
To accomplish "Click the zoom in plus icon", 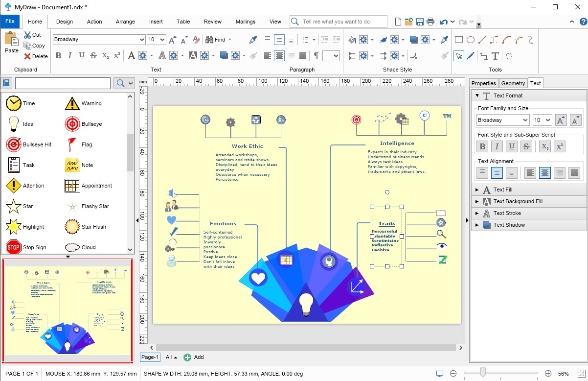I will [x=548, y=374].
